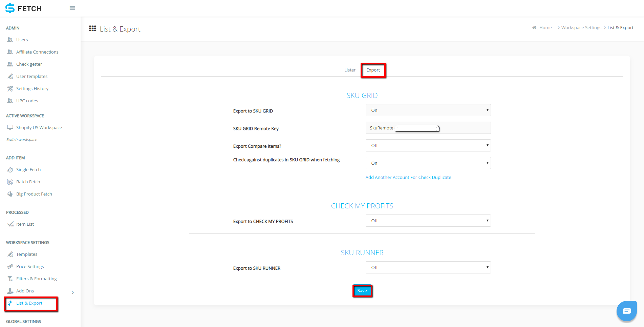
Task: Click the Fetch logo icon
Action: click(10, 8)
